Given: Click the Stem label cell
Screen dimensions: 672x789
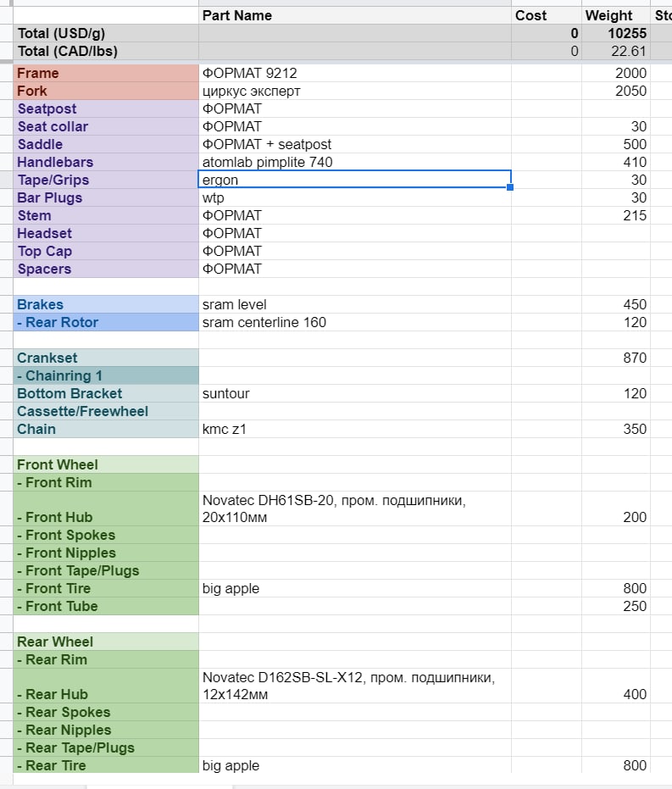Looking at the screenshot, I should (x=106, y=215).
